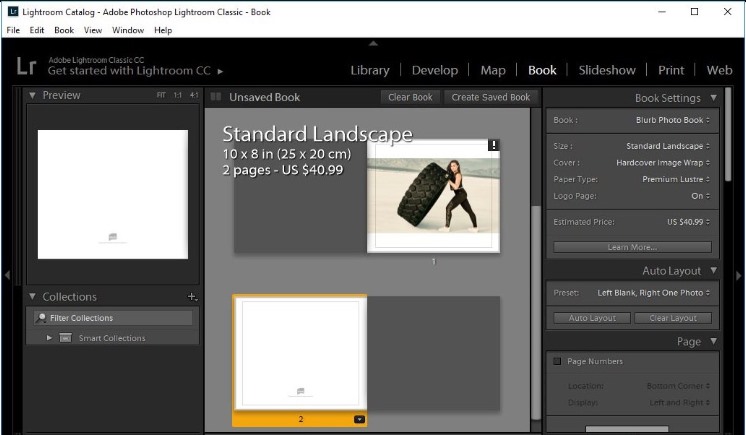The width and height of the screenshot is (746, 435).
Task: Click the search magnifier in Filter Collections
Action: (41, 317)
